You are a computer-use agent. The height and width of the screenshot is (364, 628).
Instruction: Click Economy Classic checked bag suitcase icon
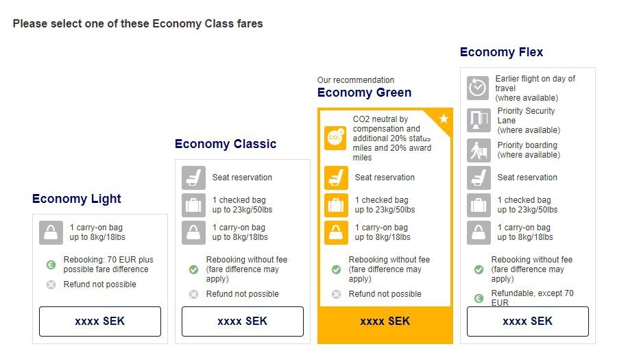click(x=193, y=205)
